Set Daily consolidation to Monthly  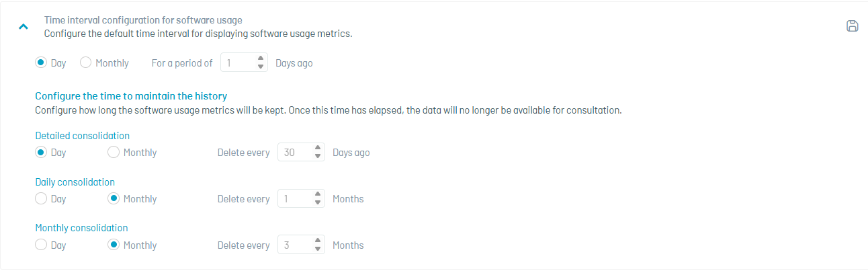(x=114, y=198)
